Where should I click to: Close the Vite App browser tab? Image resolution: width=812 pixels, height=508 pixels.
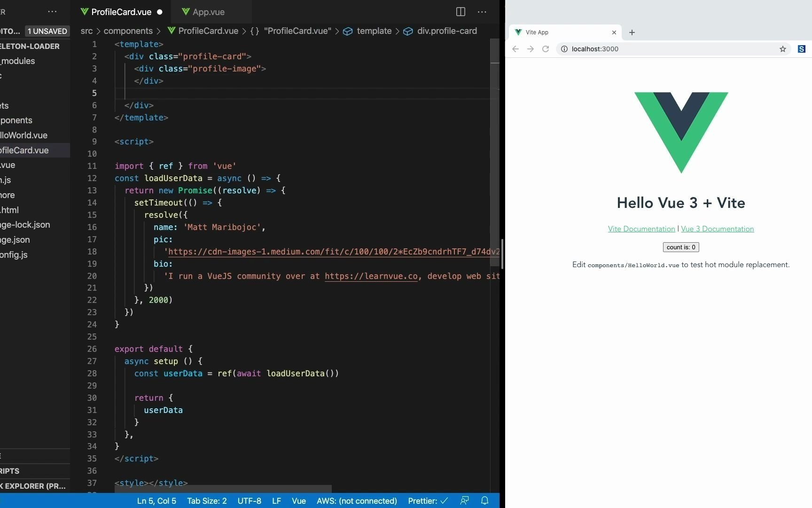pos(614,32)
